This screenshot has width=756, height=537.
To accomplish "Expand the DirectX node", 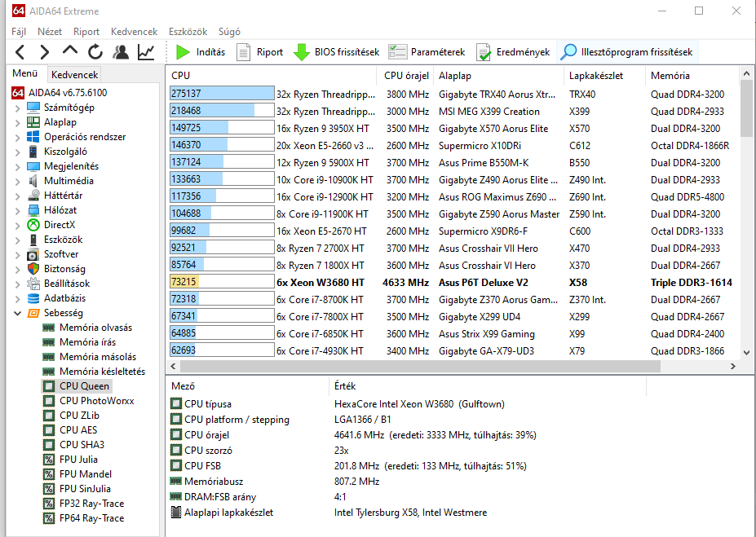I will click(x=17, y=226).
